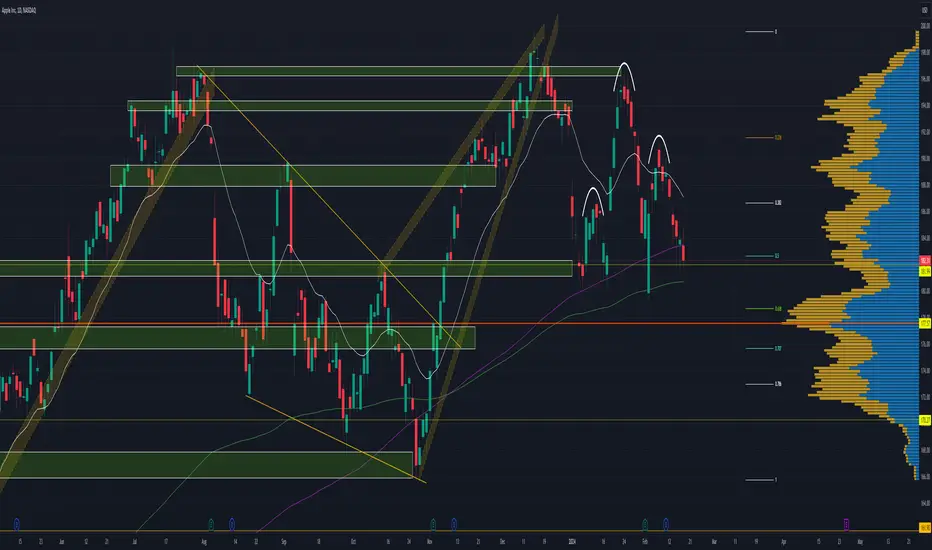Select the green Fibonacci 0.618 level label
Screen dimensions: 932x550
[778, 309]
